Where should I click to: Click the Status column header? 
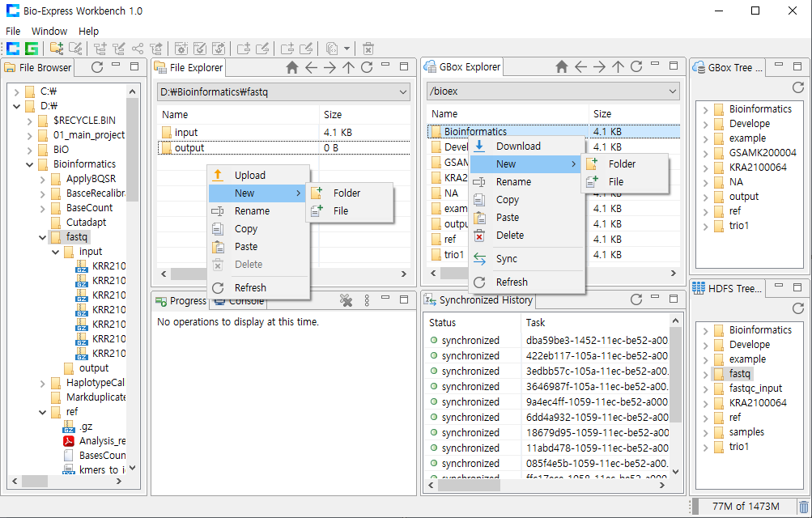472,322
